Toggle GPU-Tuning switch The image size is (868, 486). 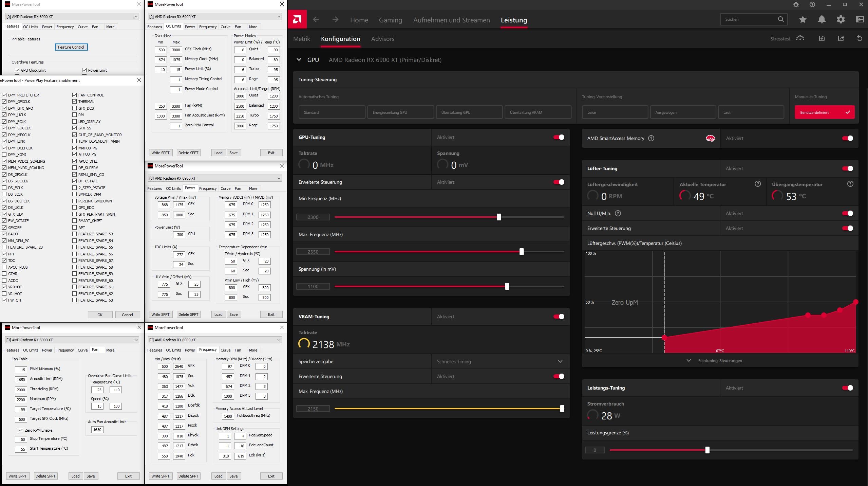tap(559, 137)
